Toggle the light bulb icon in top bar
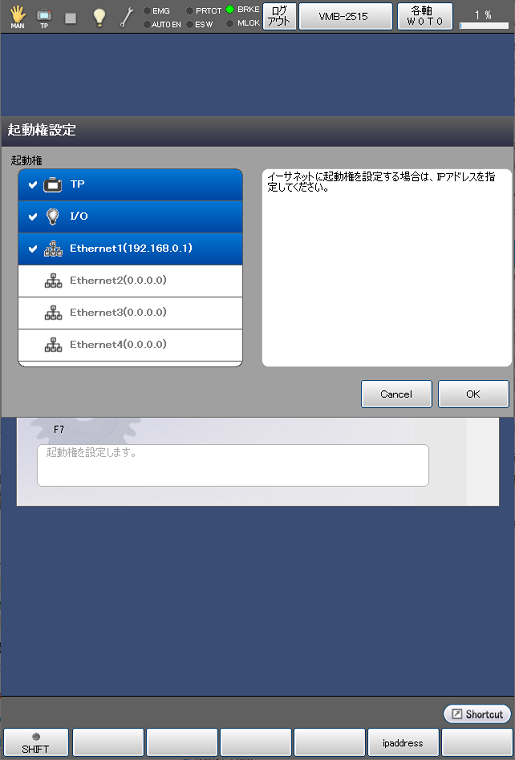 coord(99,17)
